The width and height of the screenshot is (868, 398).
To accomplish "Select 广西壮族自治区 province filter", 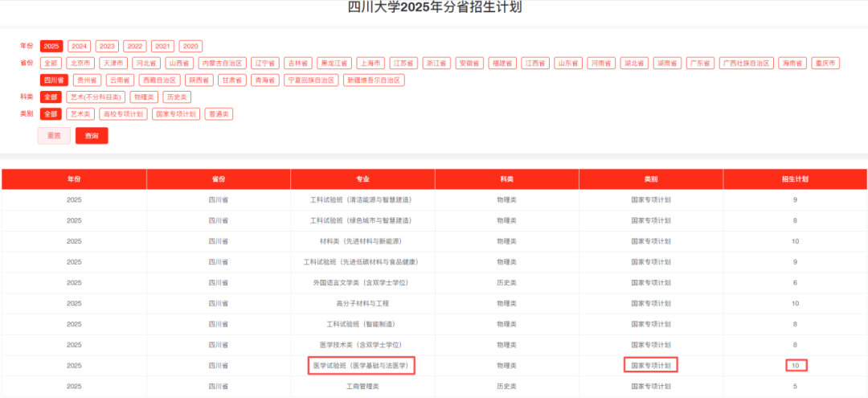I will click(747, 63).
